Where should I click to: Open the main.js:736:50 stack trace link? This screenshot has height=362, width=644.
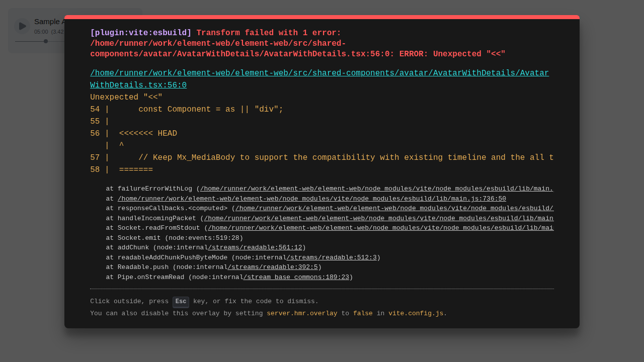(311, 199)
